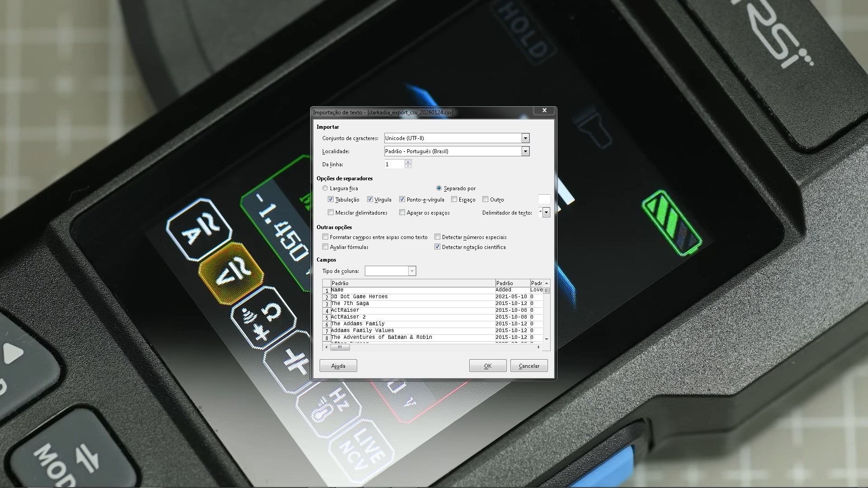Viewport: 868px width, 488px height.
Task: Increase the 'Da linha' spinner value
Action: click(x=408, y=162)
